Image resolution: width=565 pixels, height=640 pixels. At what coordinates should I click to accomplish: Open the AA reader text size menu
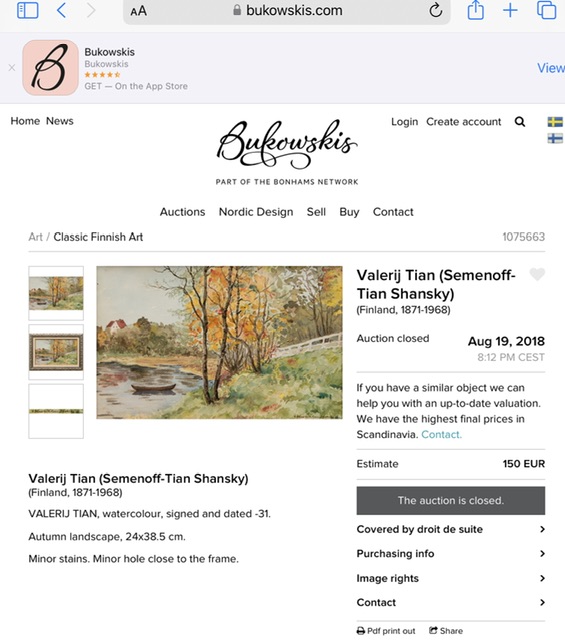click(x=138, y=11)
